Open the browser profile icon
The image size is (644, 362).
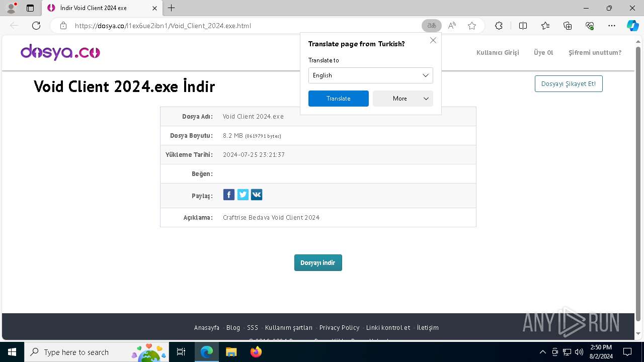[x=11, y=8]
